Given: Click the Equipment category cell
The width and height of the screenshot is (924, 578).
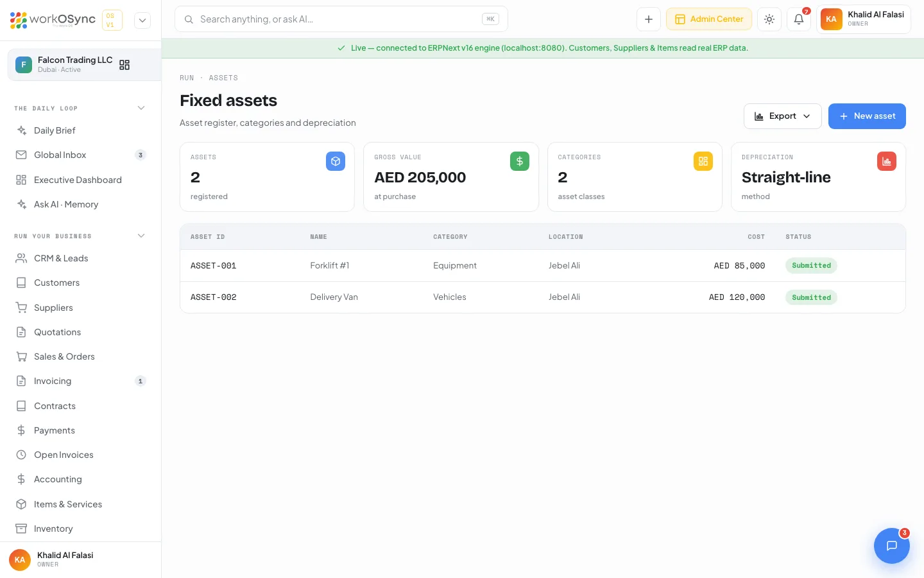Looking at the screenshot, I should pos(455,266).
